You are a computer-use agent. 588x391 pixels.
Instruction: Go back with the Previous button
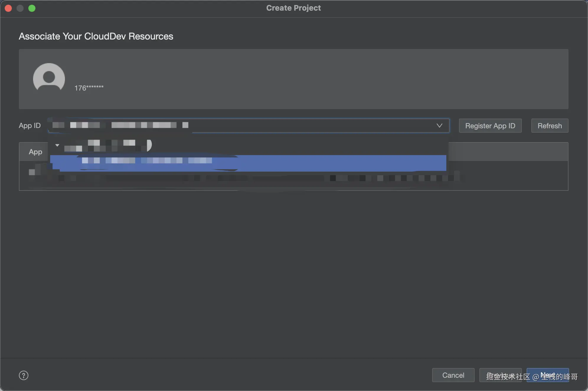coord(500,375)
